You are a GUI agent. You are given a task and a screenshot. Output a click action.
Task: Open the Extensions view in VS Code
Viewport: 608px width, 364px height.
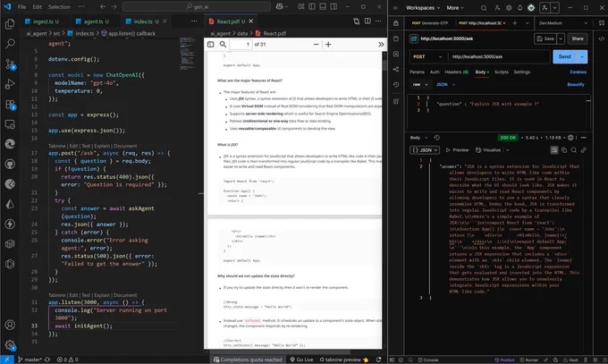click(10, 105)
